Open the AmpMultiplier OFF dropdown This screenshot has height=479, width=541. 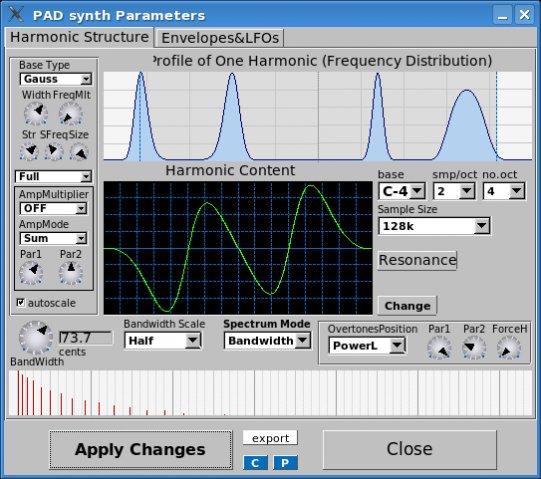click(53, 208)
